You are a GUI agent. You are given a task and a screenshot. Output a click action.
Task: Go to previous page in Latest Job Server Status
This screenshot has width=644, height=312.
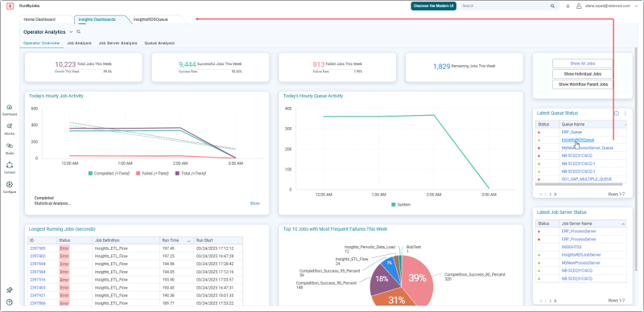pos(546,301)
